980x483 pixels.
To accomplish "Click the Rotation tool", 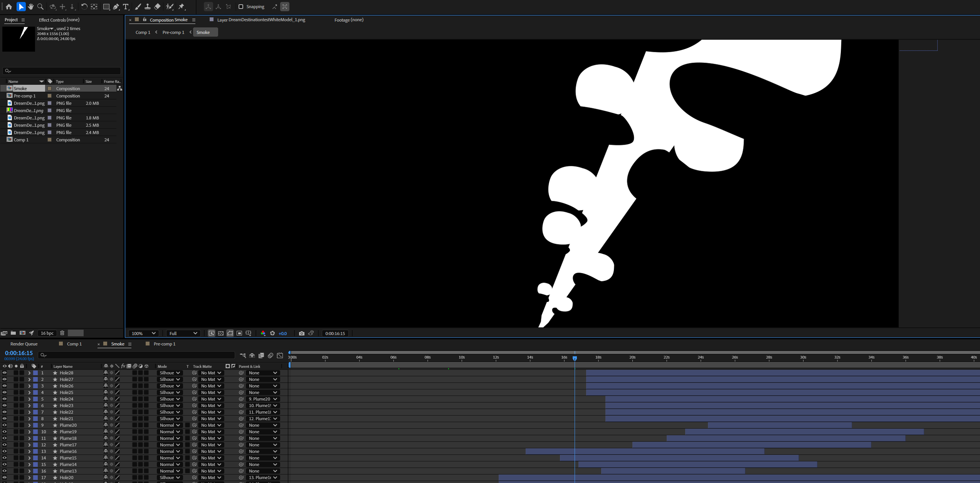I will [84, 7].
